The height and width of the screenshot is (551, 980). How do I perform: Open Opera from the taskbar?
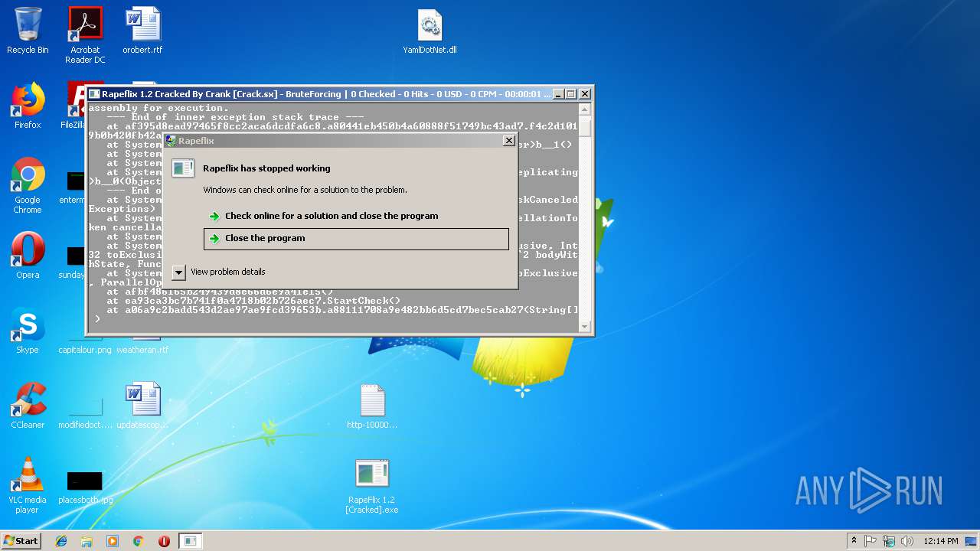point(164,541)
